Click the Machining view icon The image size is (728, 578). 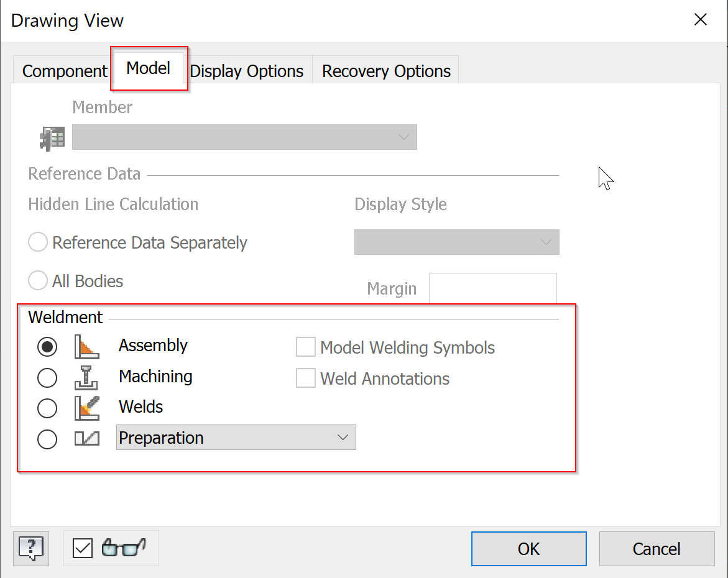pyautogui.click(x=87, y=377)
